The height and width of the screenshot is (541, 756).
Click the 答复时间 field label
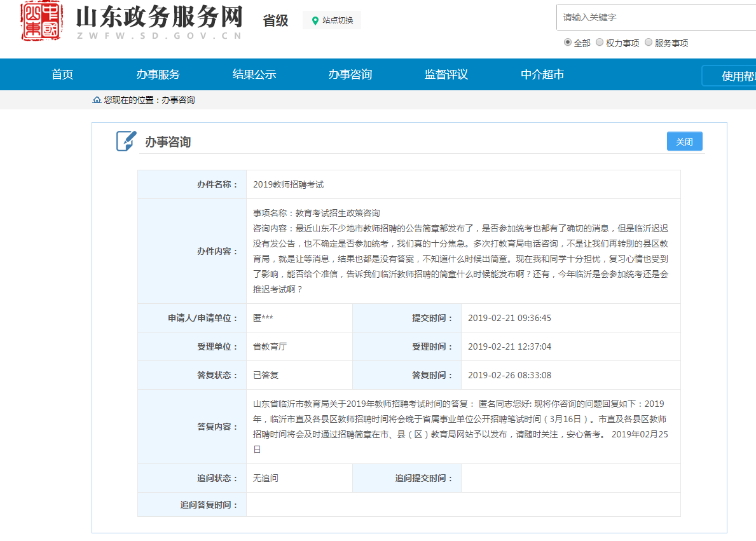[432, 374]
